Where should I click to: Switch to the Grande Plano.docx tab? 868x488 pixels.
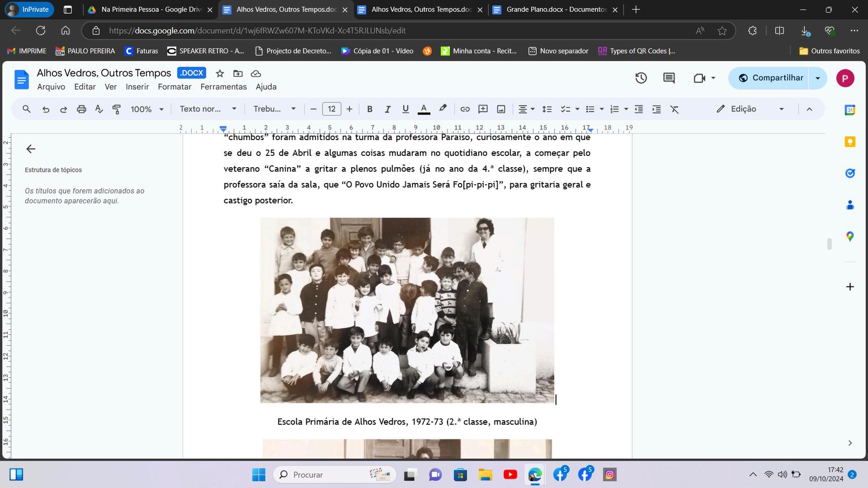pos(554,10)
